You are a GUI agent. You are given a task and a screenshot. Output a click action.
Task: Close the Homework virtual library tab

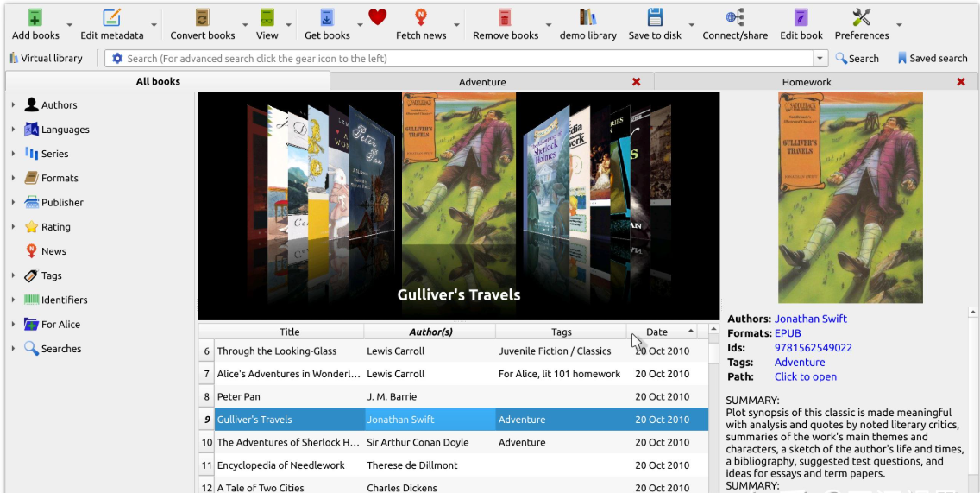click(961, 82)
